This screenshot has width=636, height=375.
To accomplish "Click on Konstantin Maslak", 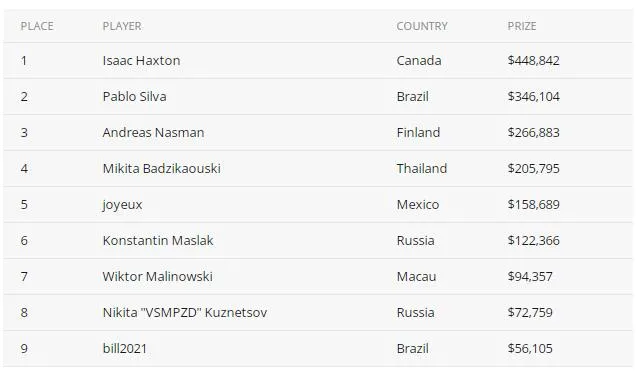I will tap(158, 240).
